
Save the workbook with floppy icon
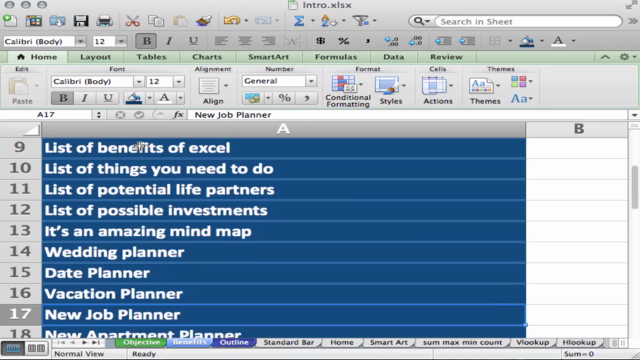click(81, 20)
